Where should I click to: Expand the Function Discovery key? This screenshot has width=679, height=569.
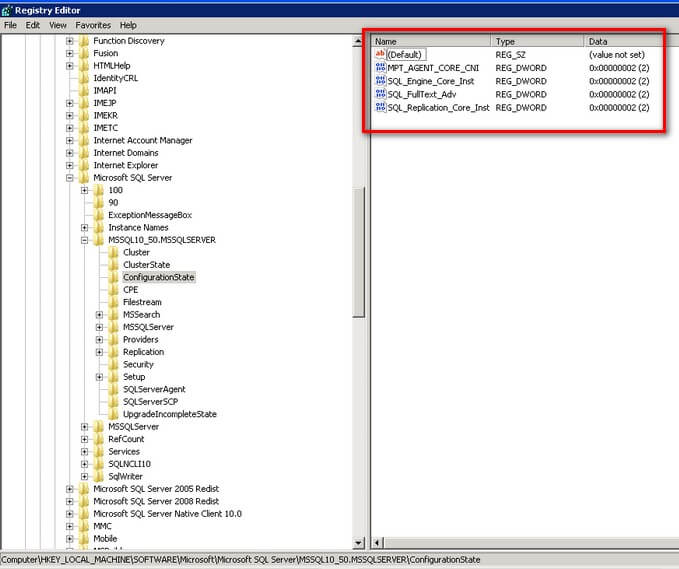pos(70,41)
